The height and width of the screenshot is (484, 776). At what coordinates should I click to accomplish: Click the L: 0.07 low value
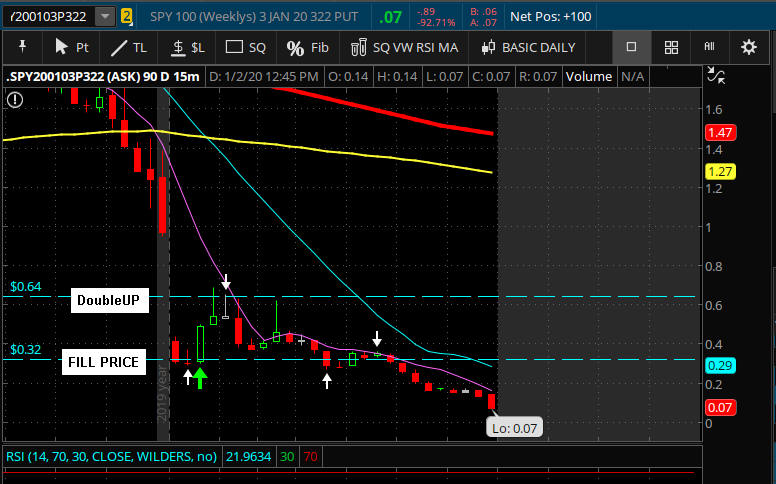443,77
